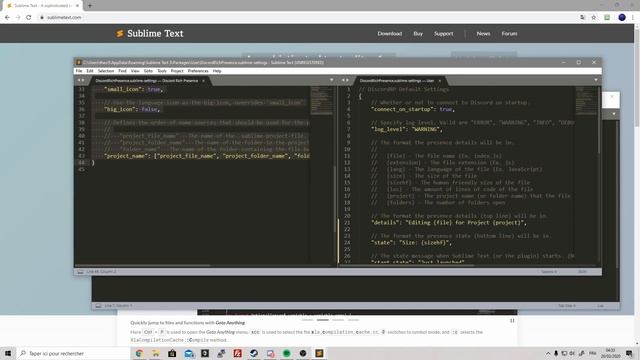Open the Preferences menu
640x360 pixels.
[x=198, y=71]
